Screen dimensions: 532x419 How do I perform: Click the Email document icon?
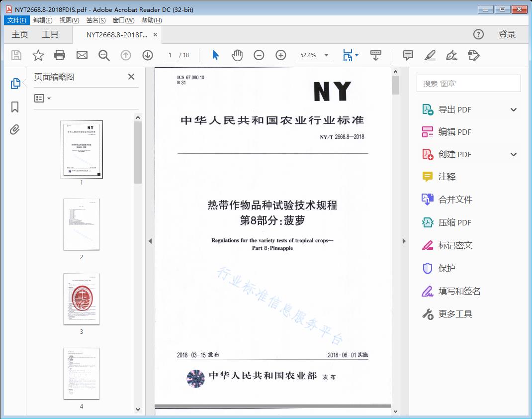click(x=82, y=55)
